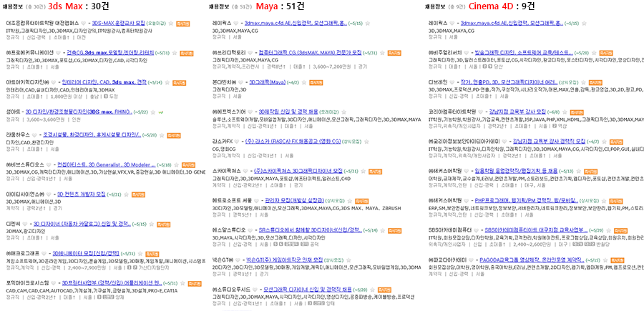The image size is (644, 311).
Task: Toggle favorite heart for 본다민치
Action: [240, 82]
